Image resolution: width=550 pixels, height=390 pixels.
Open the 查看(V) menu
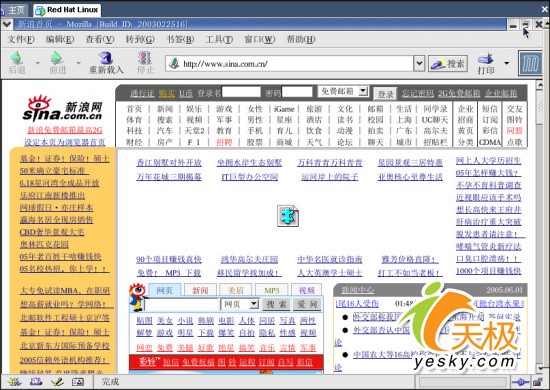[x=100, y=39]
